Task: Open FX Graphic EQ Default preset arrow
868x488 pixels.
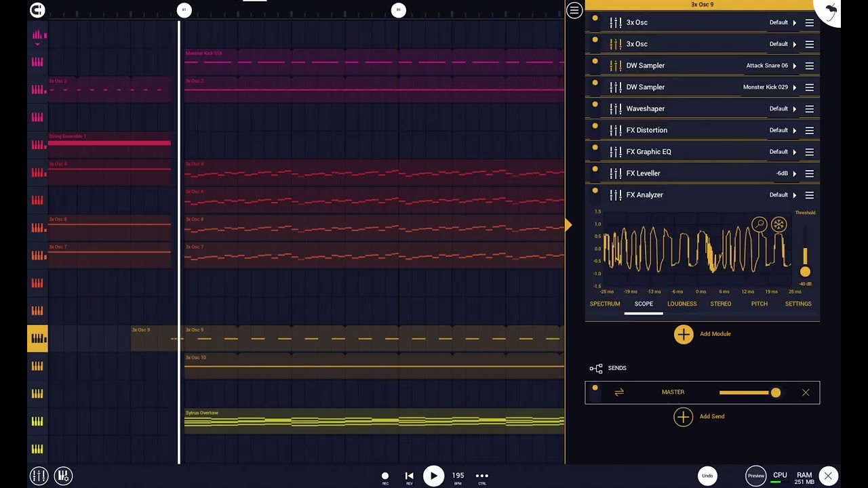Action: (795, 152)
